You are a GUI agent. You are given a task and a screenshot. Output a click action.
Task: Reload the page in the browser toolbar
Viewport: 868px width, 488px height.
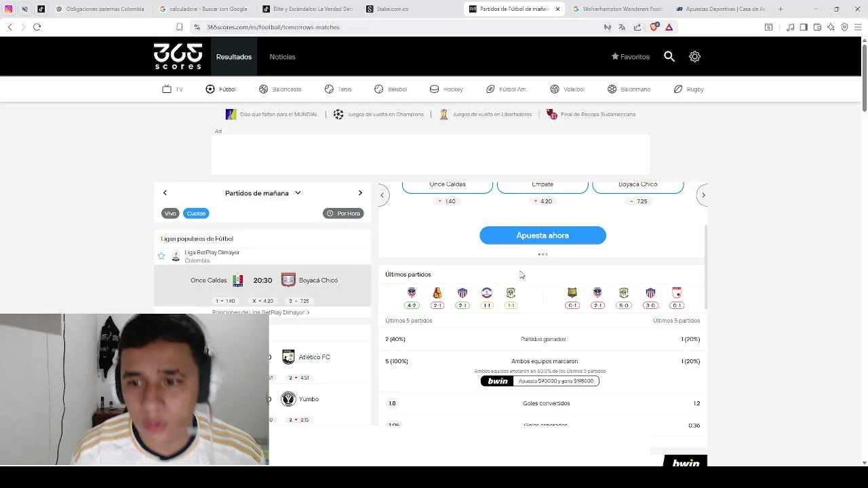point(37,27)
